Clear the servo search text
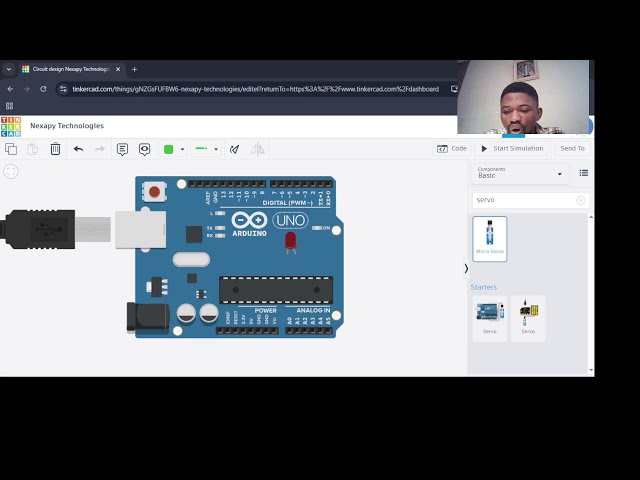This screenshot has height=480, width=640. pos(580,200)
